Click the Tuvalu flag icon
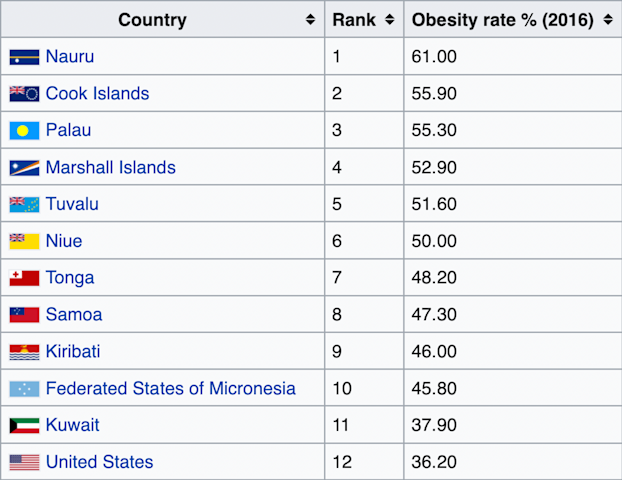 [24, 205]
